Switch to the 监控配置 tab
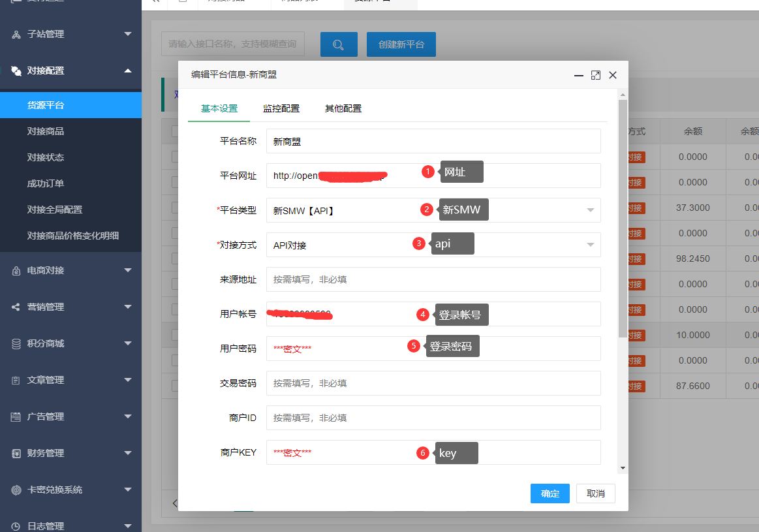This screenshot has width=759, height=532. 281,108
